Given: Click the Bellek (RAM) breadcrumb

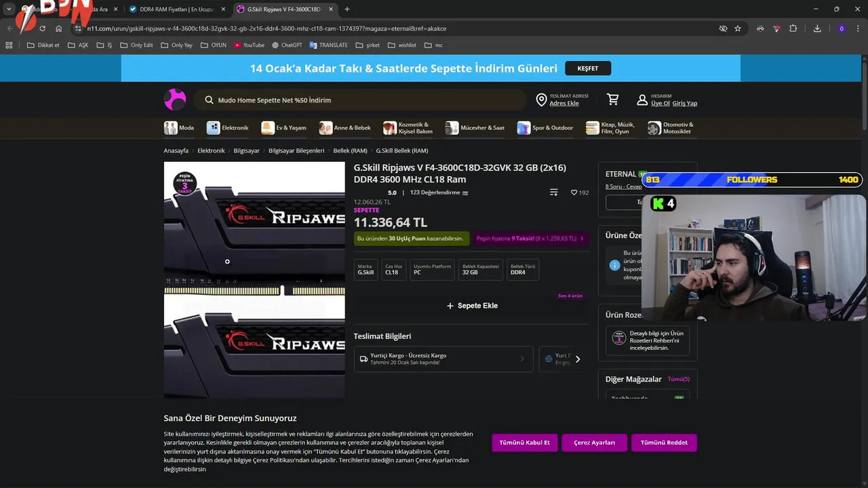Looking at the screenshot, I should pyautogui.click(x=350, y=150).
